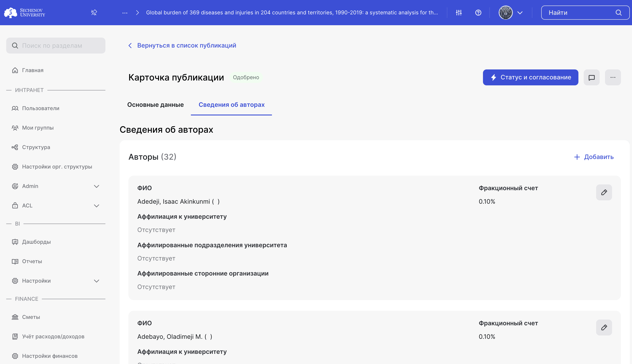The image size is (632, 364).
Task: Click the edit icon for second author
Action: pos(604,328)
